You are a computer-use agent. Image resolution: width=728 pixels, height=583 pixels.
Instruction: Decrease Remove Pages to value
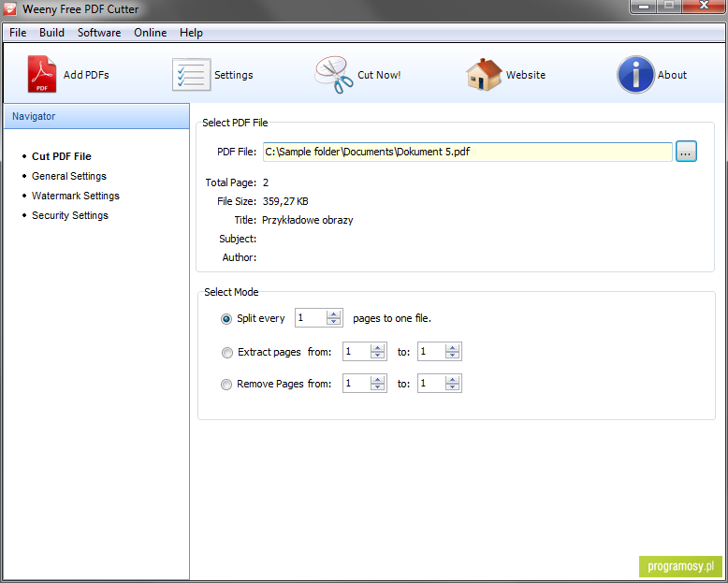(x=452, y=387)
